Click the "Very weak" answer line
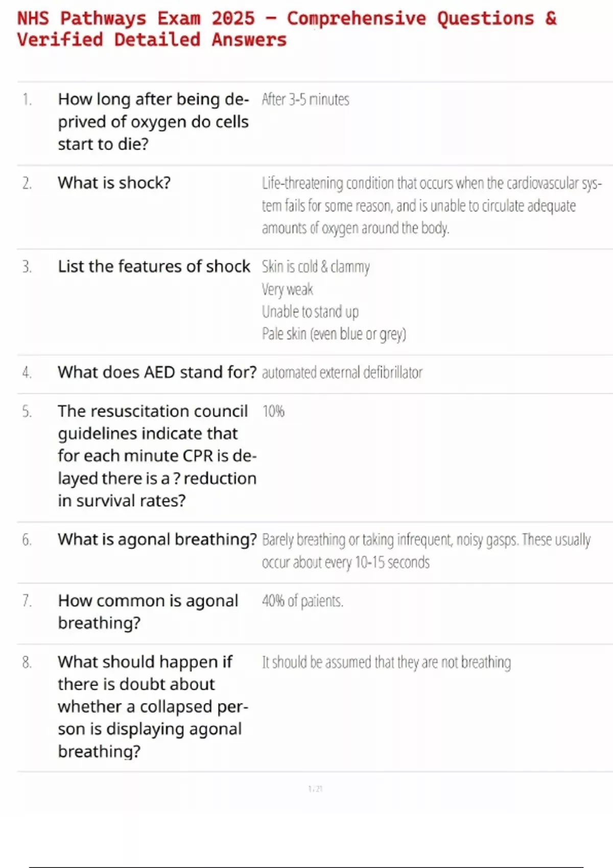The height and width of the screenshot is (868, 613). (x=287, y=290)
